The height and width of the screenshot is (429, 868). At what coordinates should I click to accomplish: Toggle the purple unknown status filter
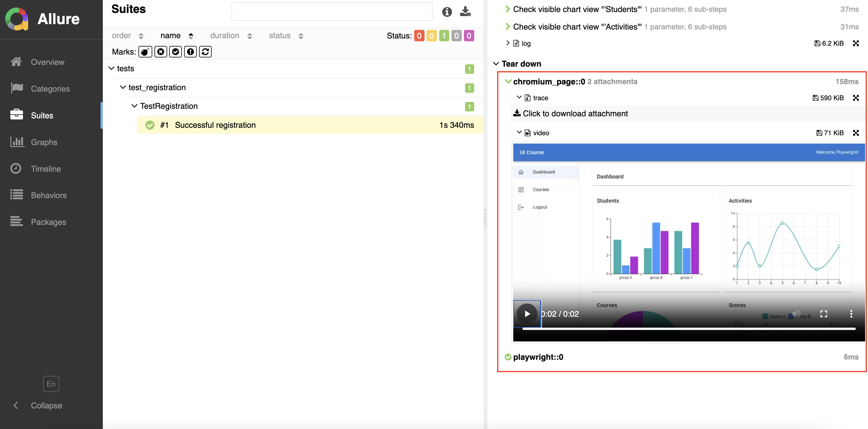click(469, 36)
